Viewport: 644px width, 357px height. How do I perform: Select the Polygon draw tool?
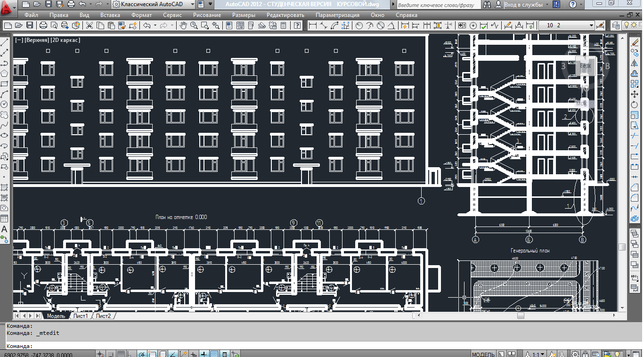click(x=4, y=73)
